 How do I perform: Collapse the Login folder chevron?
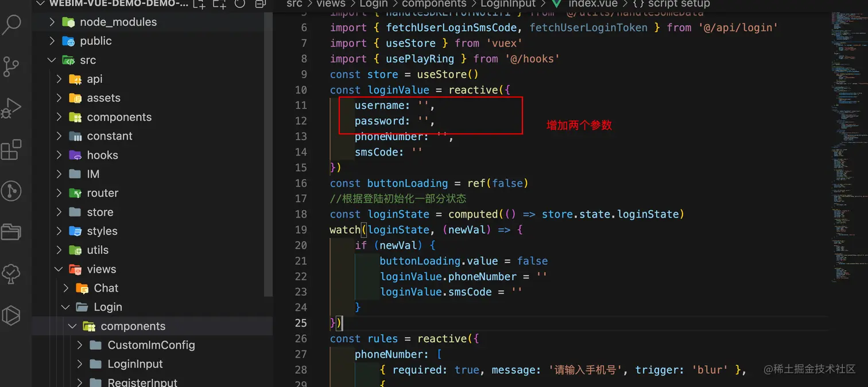pos(65,307)
